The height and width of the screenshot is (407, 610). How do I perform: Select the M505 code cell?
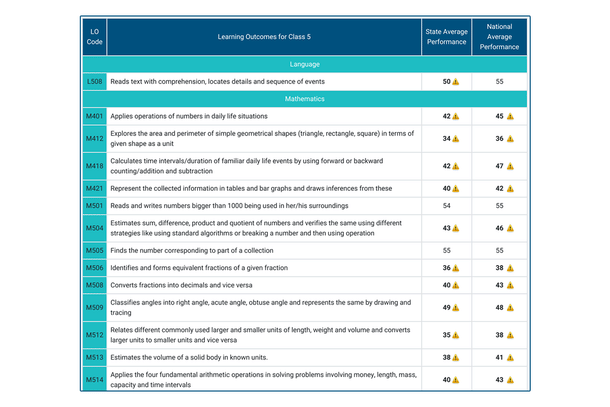(x=94, y=250)
